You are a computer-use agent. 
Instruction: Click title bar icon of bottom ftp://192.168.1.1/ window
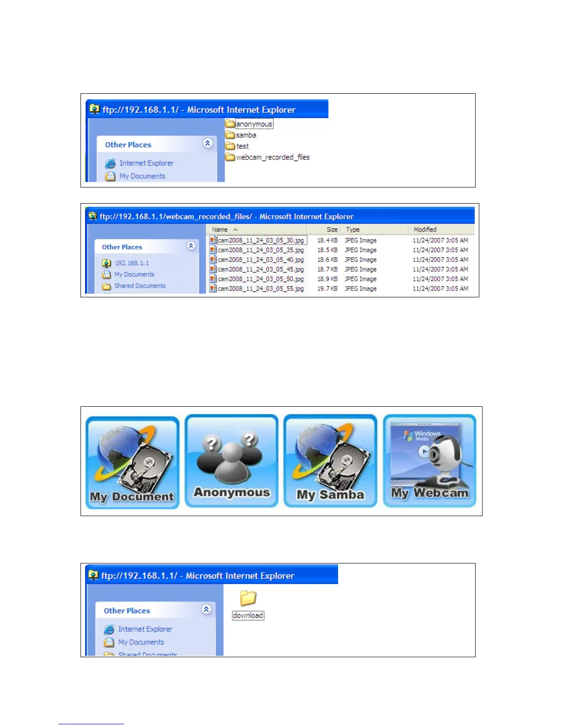tap(93, 575)
